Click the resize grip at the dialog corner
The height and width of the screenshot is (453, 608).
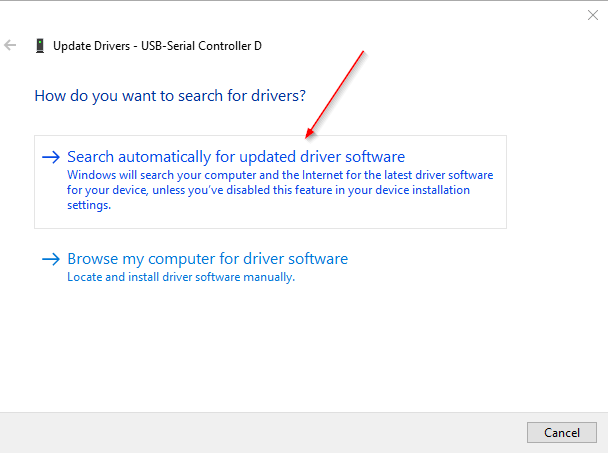[602, 448]
